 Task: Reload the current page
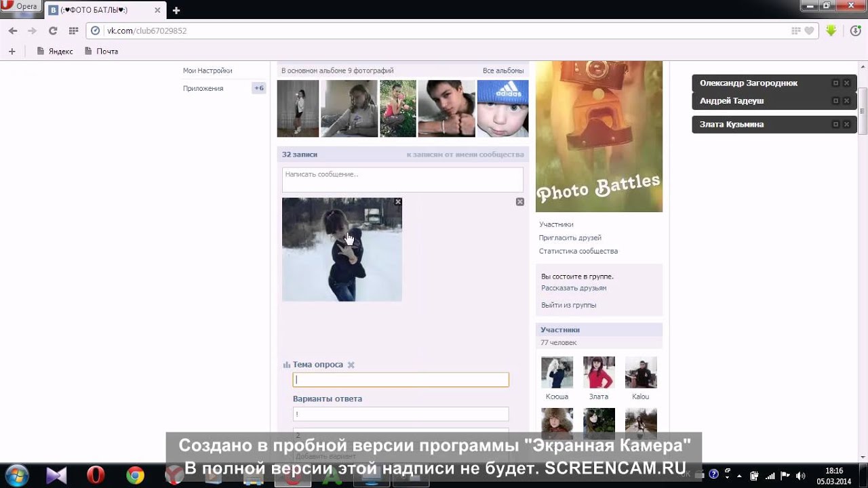53,30
